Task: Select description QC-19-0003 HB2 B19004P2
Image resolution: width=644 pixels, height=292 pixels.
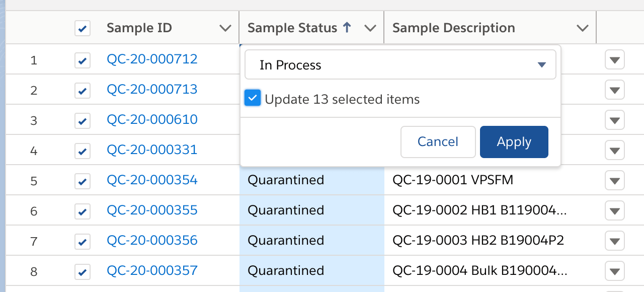Action: point(478,241)
